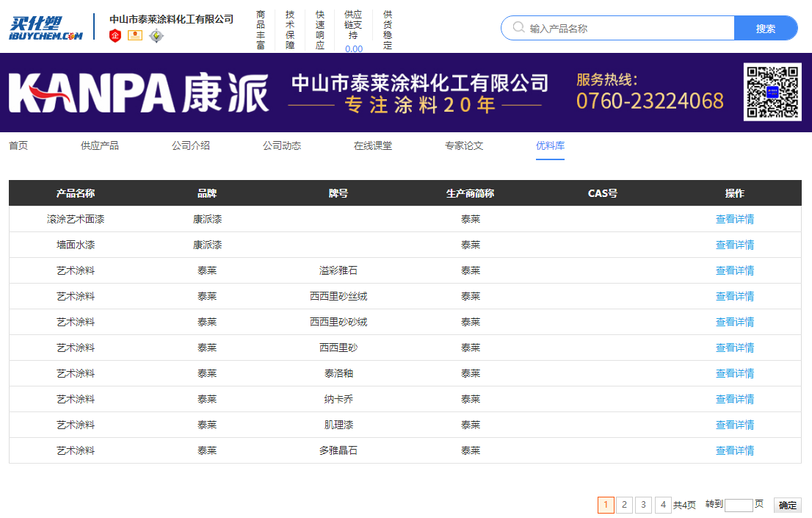
Task: Click the red enterprise certification badge
Action: [115, 36]
